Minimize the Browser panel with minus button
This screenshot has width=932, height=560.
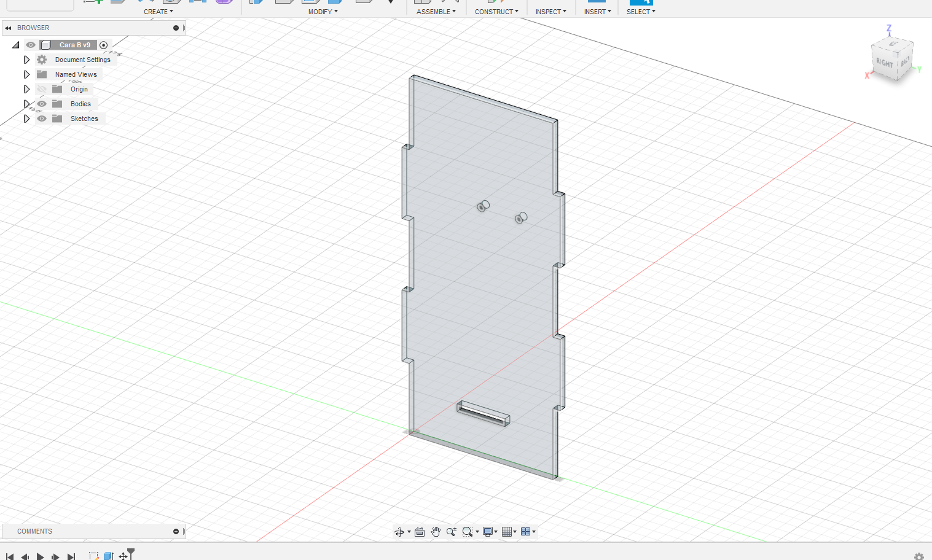point(176,28)
